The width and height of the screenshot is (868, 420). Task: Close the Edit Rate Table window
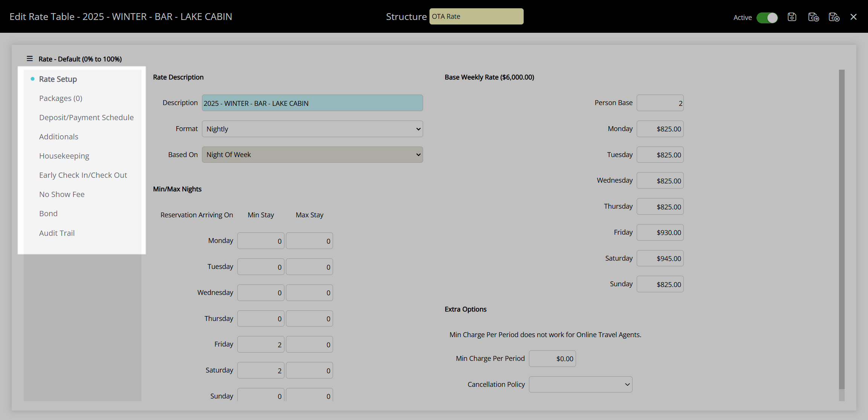854,17
